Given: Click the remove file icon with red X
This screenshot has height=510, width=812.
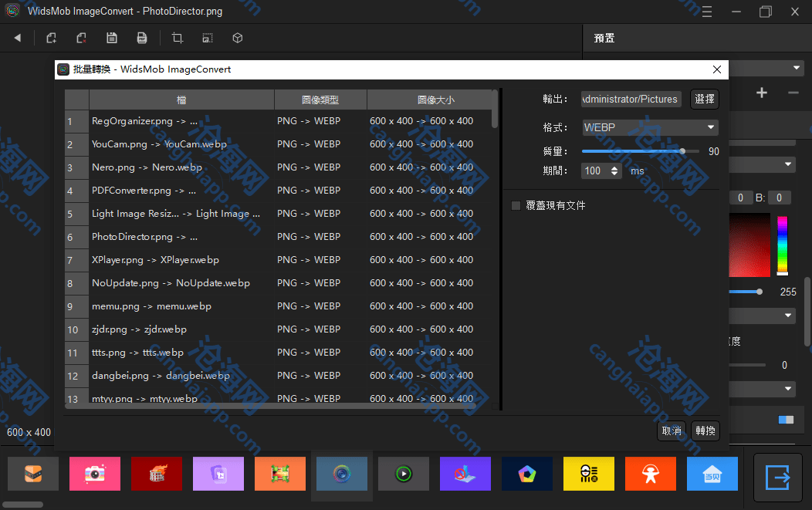Looking at the screenshot, I should coord(81,38).
